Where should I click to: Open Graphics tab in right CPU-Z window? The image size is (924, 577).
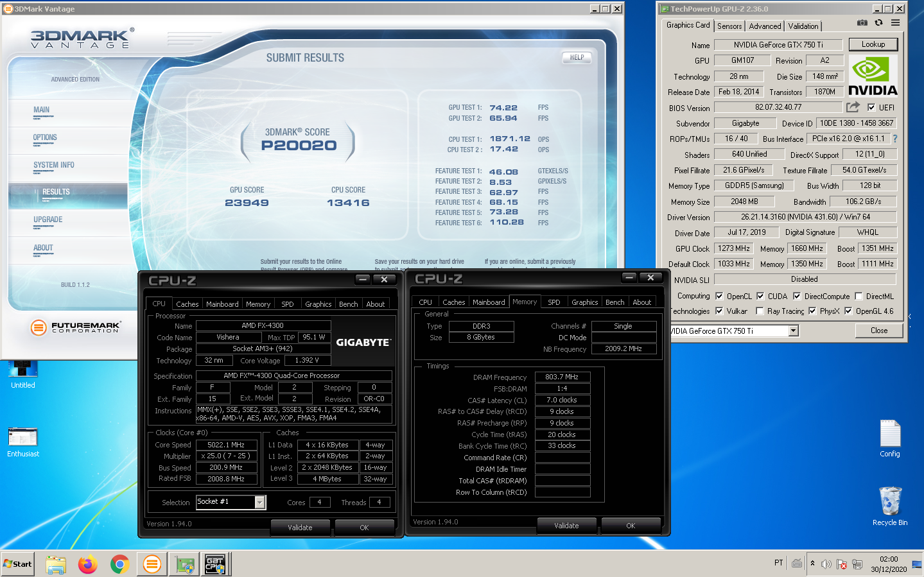point(585,302)
